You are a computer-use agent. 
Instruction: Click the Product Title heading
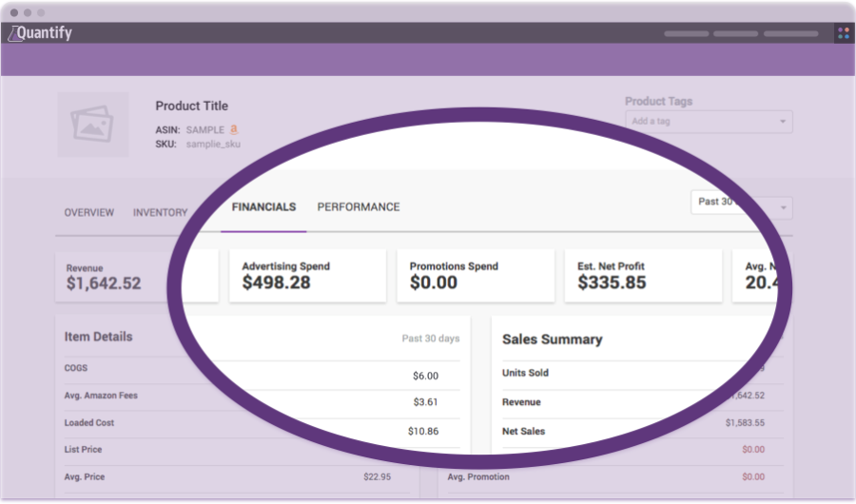191,106
